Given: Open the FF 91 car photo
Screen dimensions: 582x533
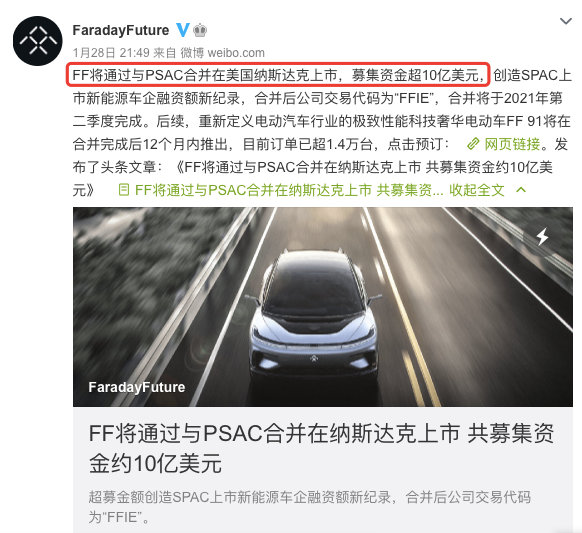Looking at the screenshot, I should click(x=323, y=307).
